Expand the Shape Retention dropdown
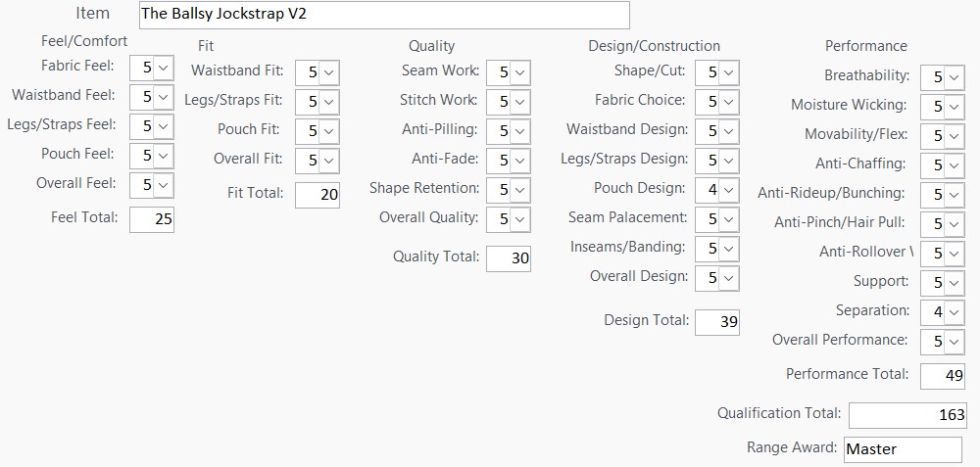The width and height of the screenshot is (980, 467). 519,190
